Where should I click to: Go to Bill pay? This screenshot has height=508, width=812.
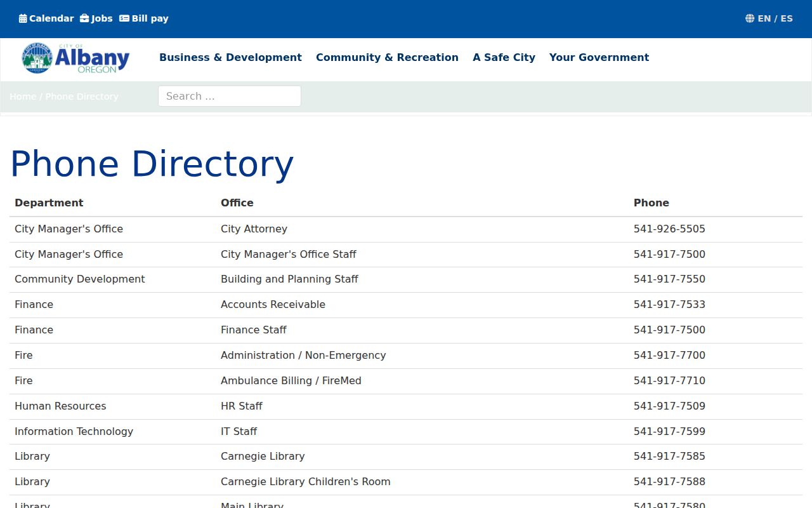(144, 18)
